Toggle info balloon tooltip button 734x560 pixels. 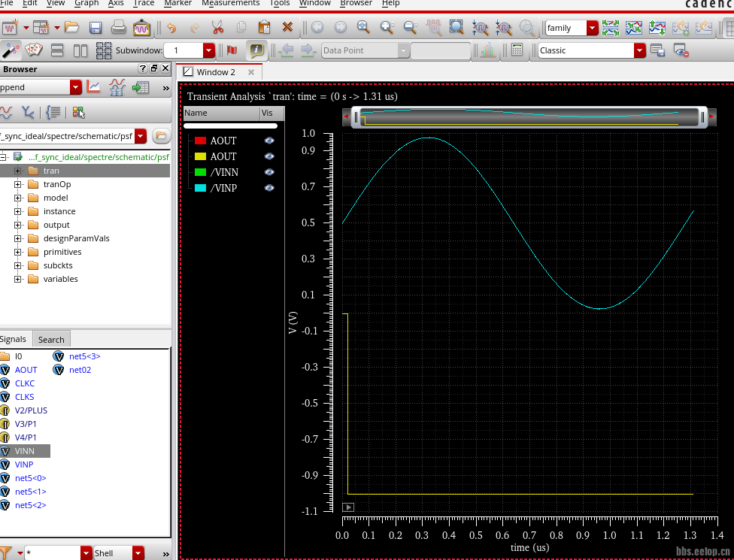(256, 50)
